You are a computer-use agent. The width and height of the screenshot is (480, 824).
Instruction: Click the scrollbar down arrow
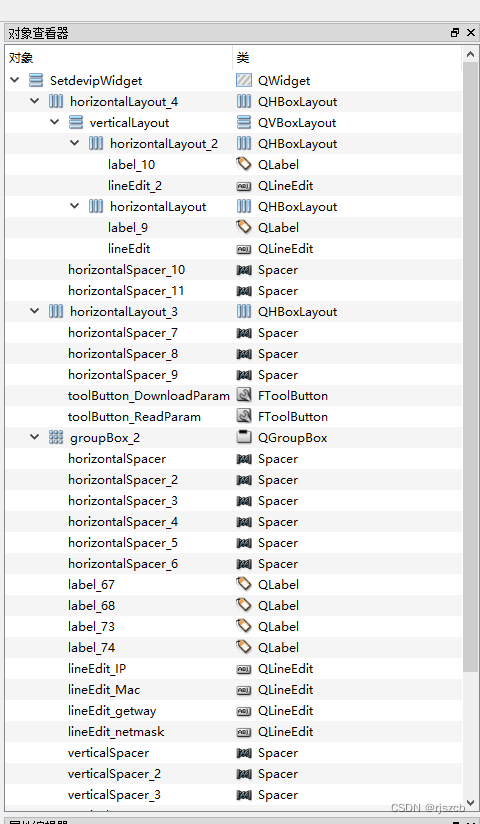pos(471,803)
